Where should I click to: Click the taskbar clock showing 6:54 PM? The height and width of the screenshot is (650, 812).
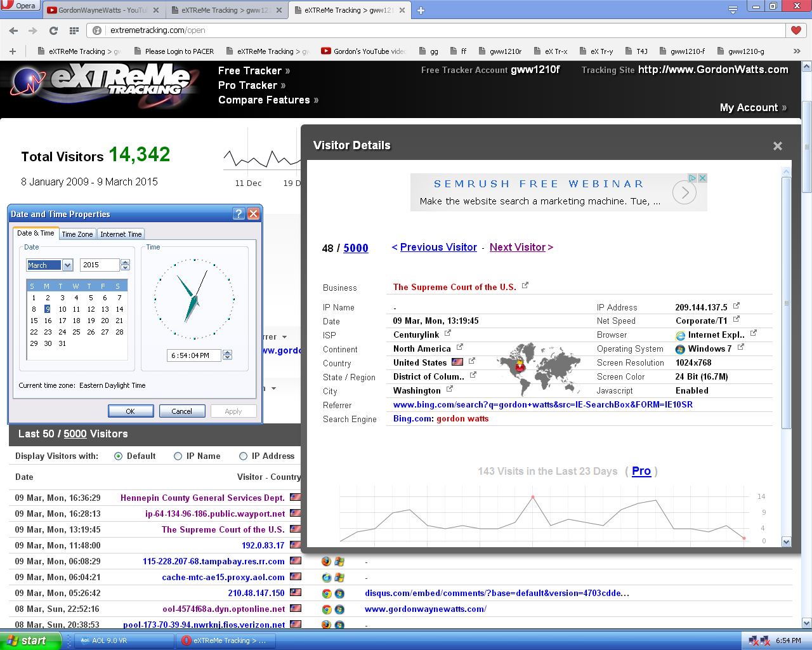point(789,640)
